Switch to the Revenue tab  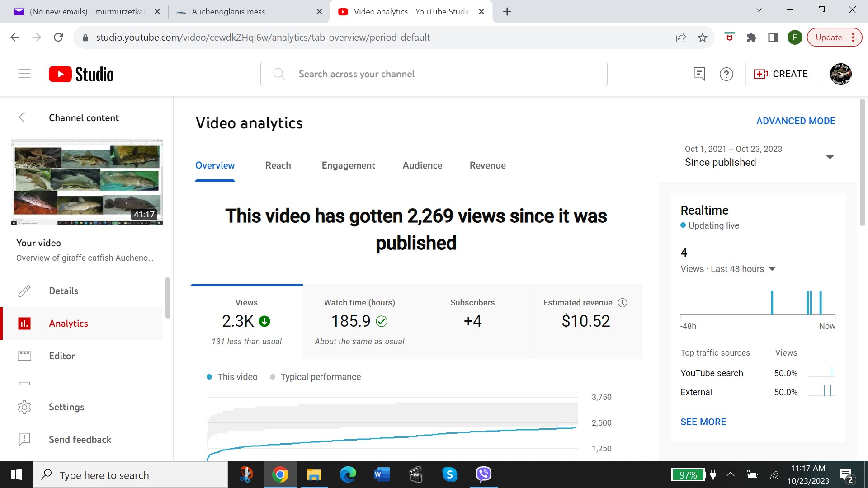(x=488, y=165)
